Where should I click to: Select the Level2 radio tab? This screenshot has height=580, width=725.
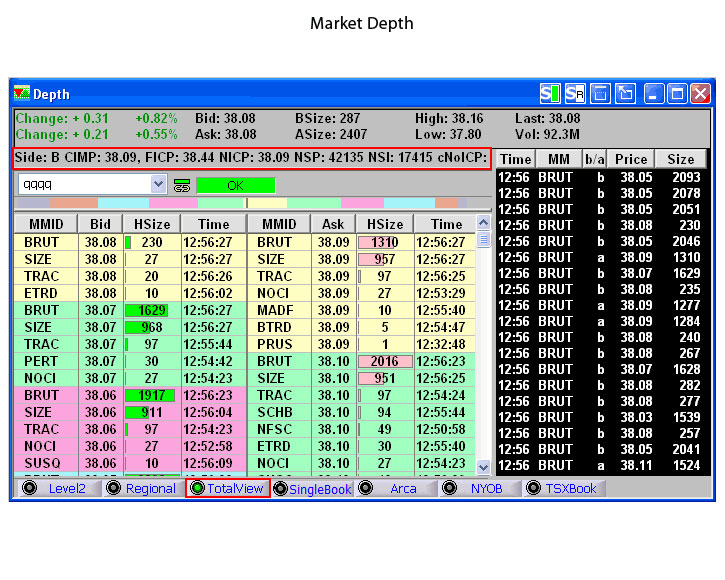[30, 488]
